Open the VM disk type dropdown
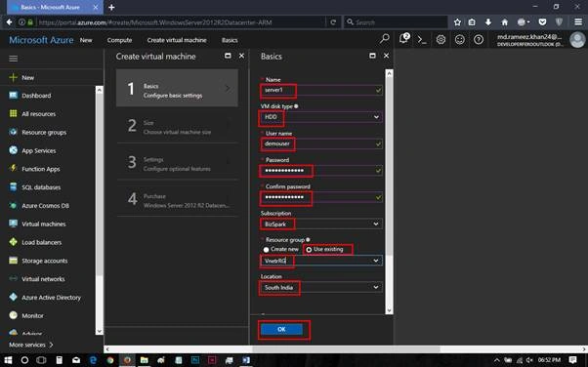Viewport: 588px width, 367px height. point(321,117)
